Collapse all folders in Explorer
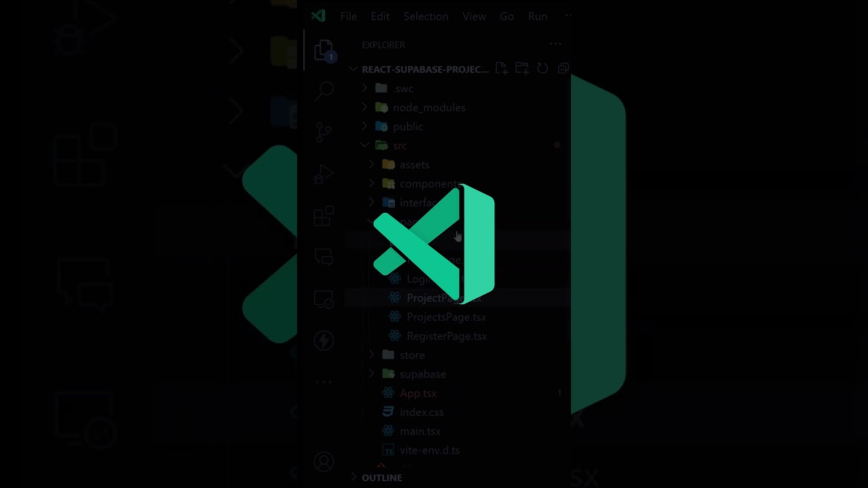The width and height of the screenshot is (868, 488). [x=563, y=68]
